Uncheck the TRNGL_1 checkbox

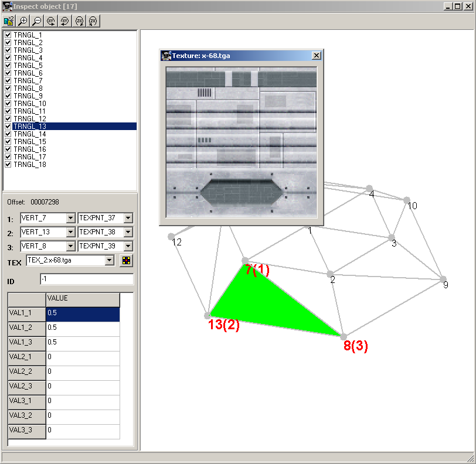point(8,35)
